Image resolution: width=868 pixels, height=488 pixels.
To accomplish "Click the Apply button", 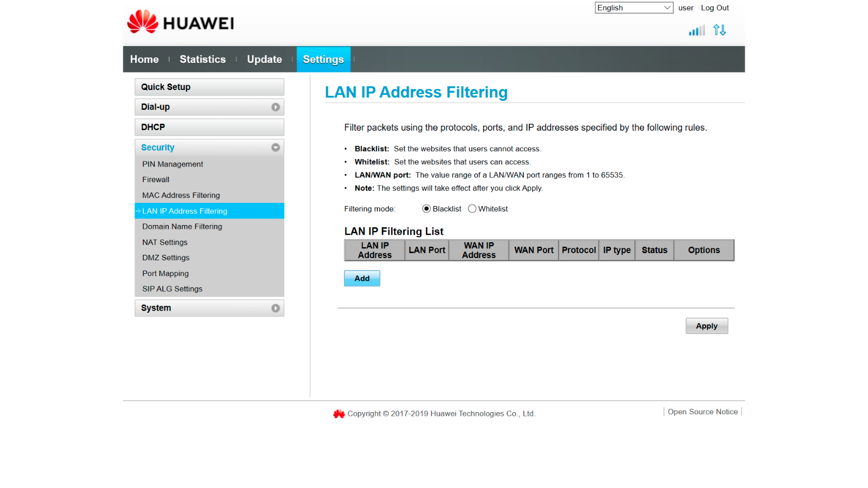I will coord(706,326).
